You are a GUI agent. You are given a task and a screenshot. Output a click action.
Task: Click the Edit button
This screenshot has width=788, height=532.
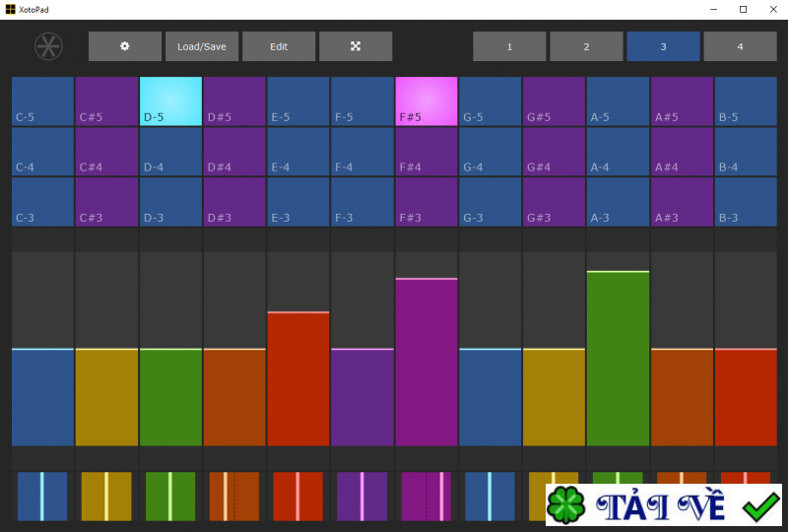coord(279,46)
